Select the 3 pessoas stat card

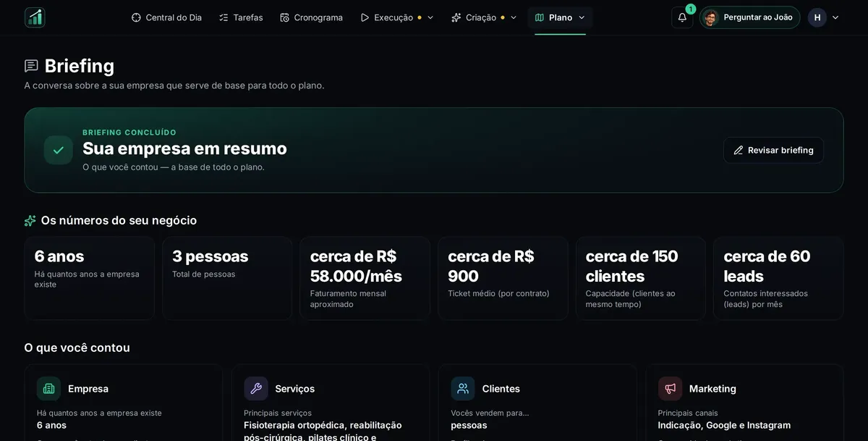[227, 278]
